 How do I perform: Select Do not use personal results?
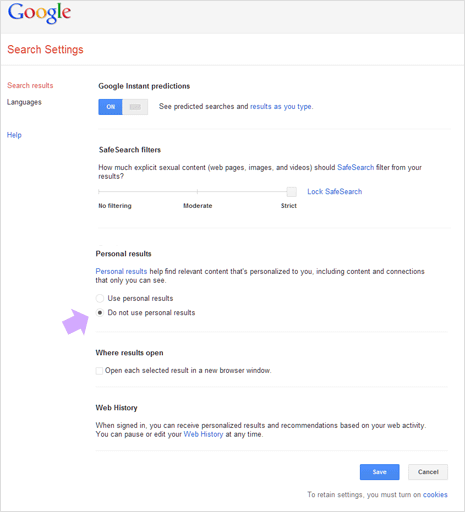coord(100,313)
